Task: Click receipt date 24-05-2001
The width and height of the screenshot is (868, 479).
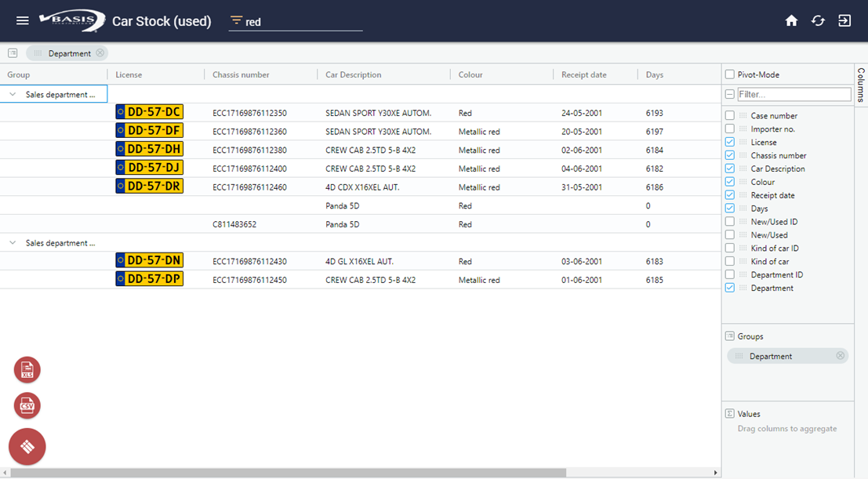Action: click(x=581, y=113)
